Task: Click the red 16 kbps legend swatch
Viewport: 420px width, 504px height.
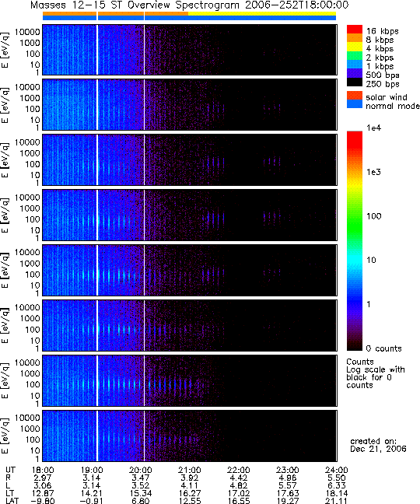Action: [355, 30]
